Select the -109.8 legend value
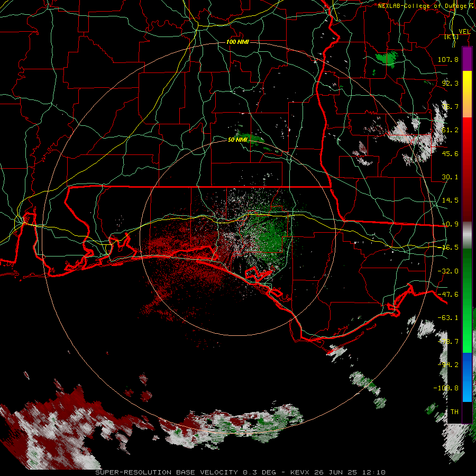 click(446, 388)
